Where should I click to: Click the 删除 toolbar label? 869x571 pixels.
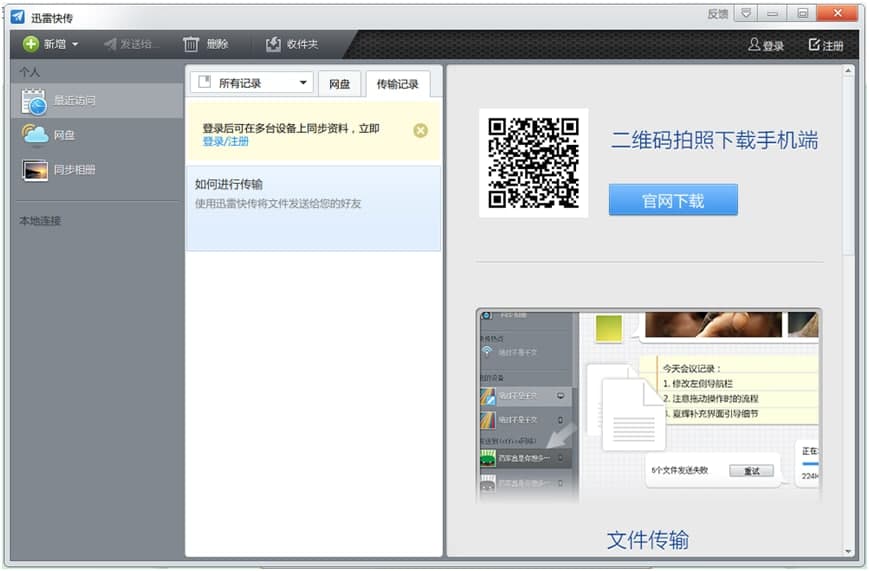click(217, 44)
